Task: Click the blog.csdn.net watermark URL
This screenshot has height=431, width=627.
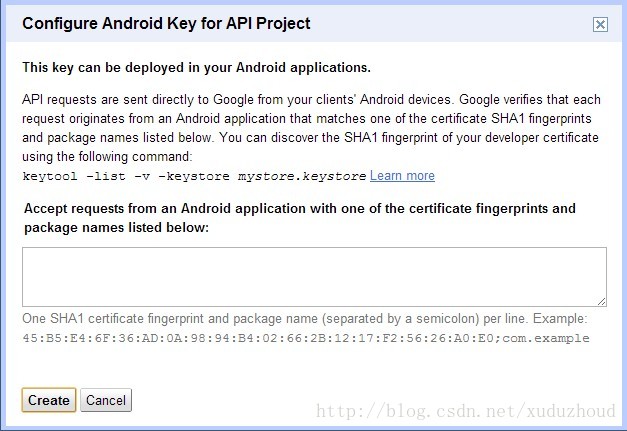Action: 466,411
